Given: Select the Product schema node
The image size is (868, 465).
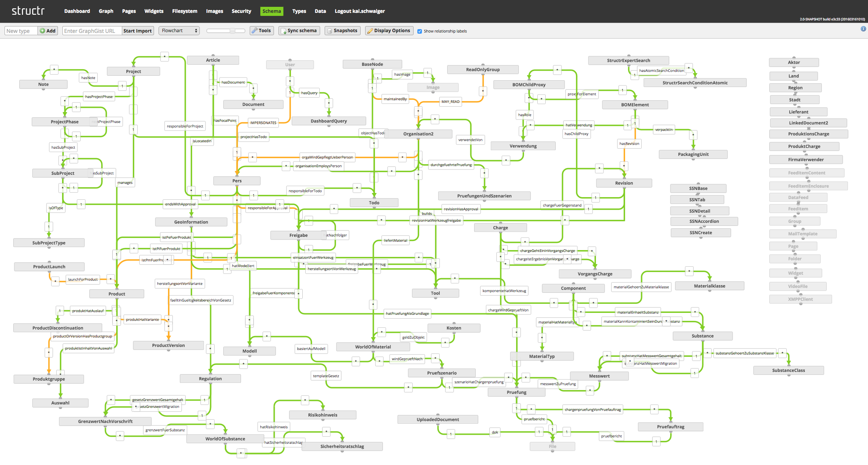Looking at the screenshot, I should (x=117, y=294).
